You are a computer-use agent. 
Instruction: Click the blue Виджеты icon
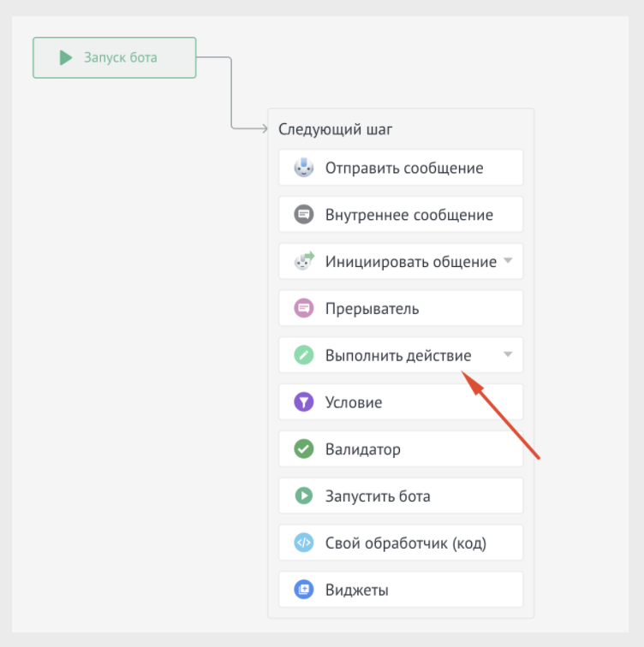coord(304,590)
